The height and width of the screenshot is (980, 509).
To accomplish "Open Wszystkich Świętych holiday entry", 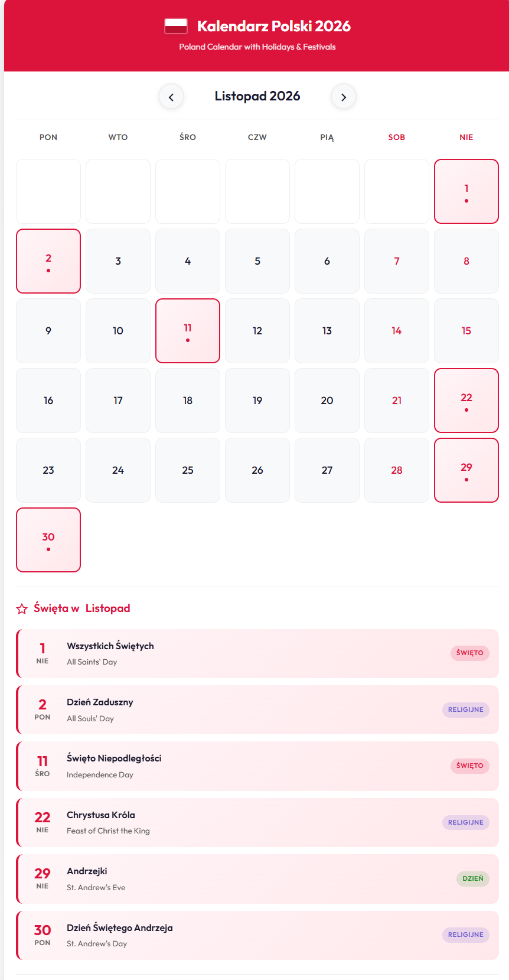I will (257, 653).
